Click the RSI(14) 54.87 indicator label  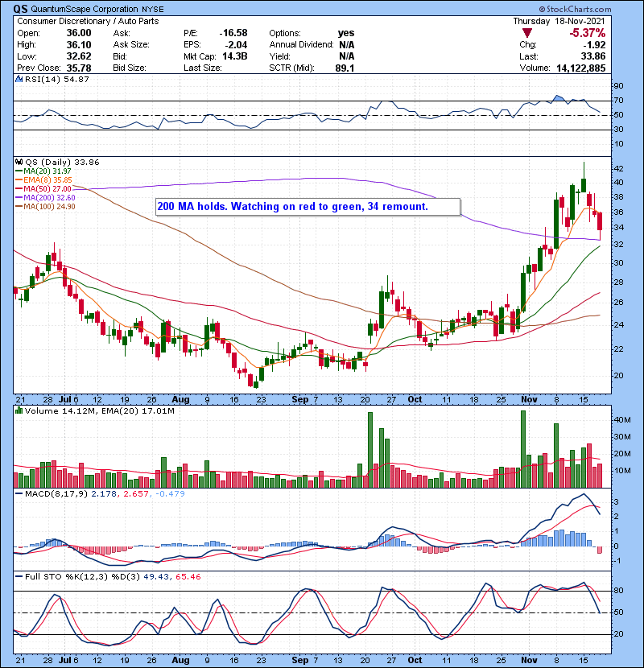pyautogui.click(x=57, y=79)
